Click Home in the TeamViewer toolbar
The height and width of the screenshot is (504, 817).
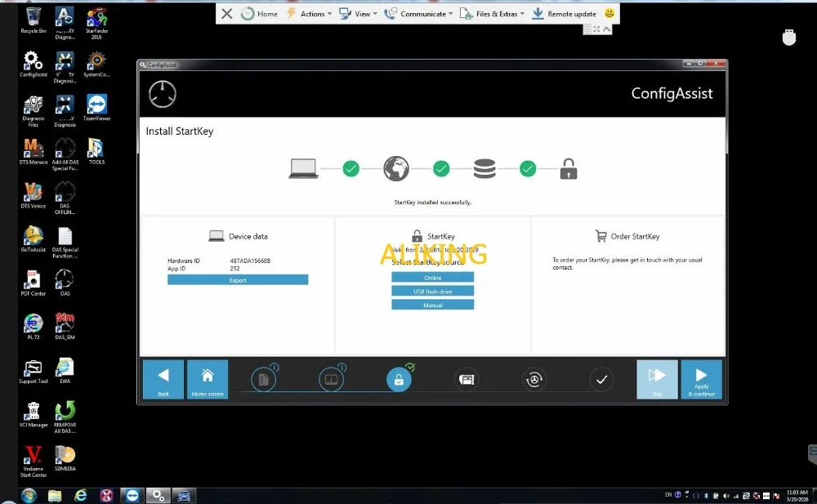point(259,14)
